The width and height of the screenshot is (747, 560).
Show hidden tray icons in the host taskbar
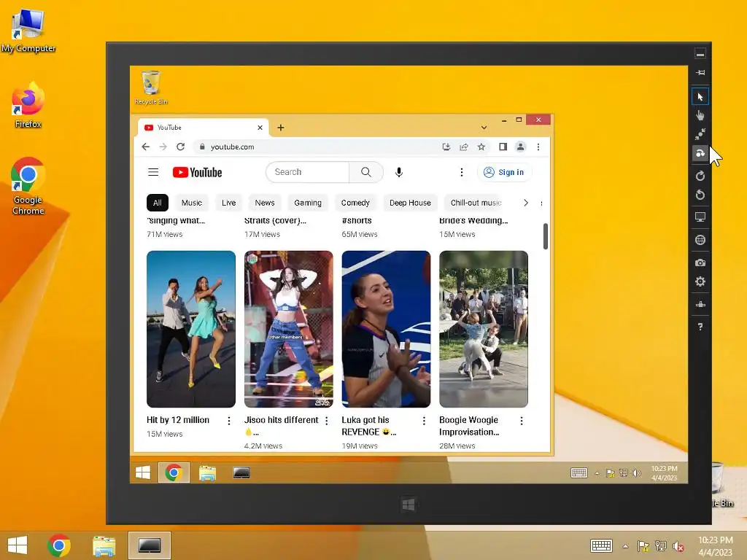click(x=625, y=546)
